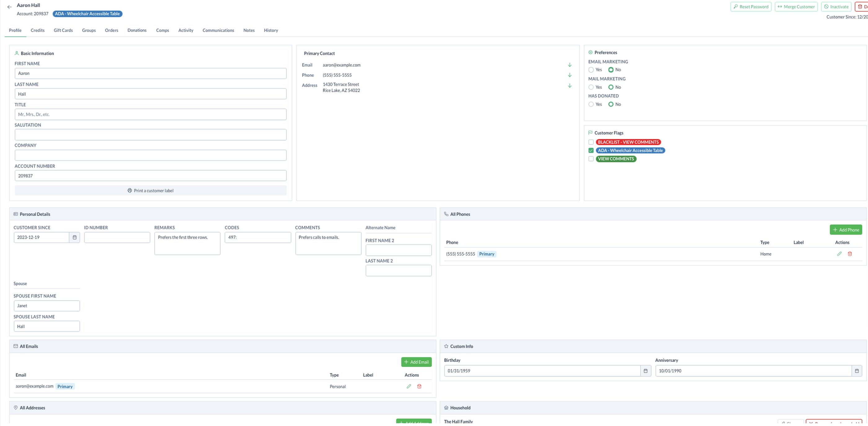Click the Title input field
Viewport: 868px width, 426px height.
point(150,115)
